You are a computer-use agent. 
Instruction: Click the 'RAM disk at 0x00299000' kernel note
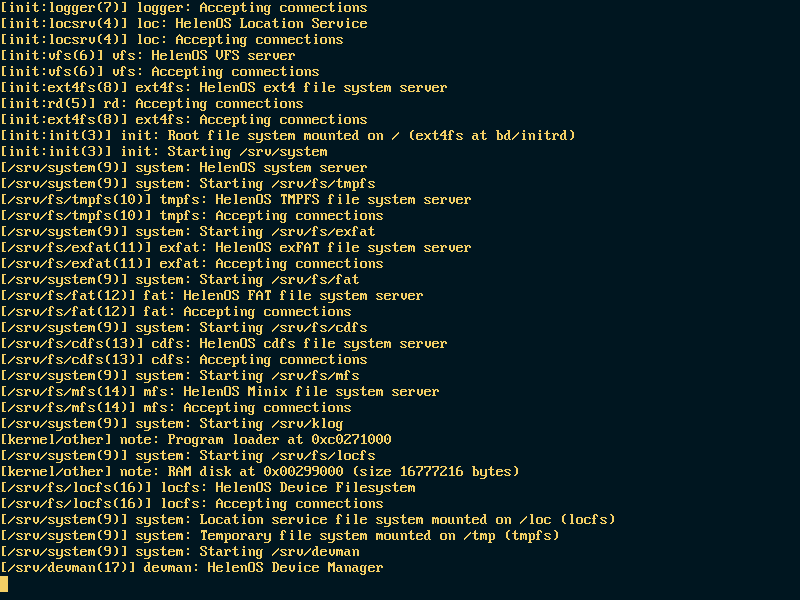(260, 472)
